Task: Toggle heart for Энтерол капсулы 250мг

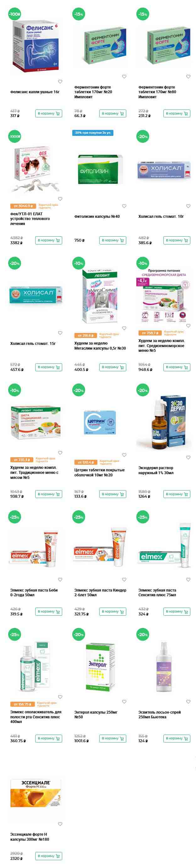Action: pyautogui.click(x=124, y=702)
